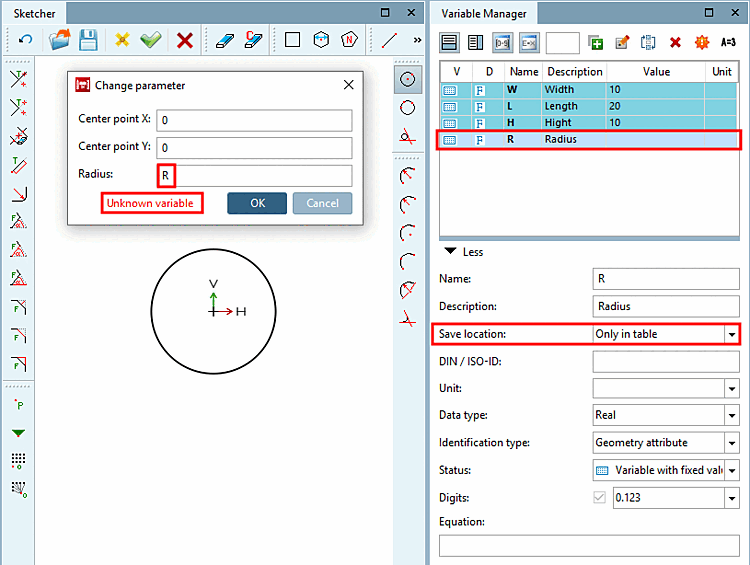The height and width of the screenshot is (565, 750).
Task: Select the L Length row in variable table
Action: 589,106
